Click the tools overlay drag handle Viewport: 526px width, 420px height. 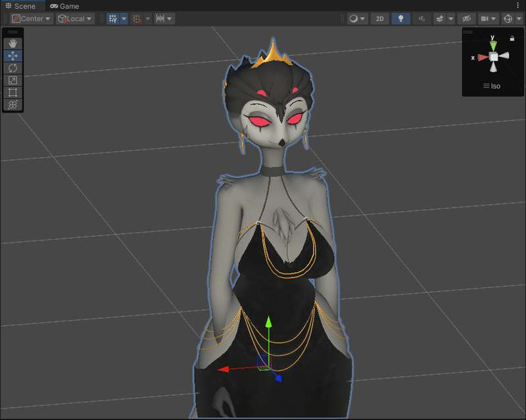tap(12, 32)
